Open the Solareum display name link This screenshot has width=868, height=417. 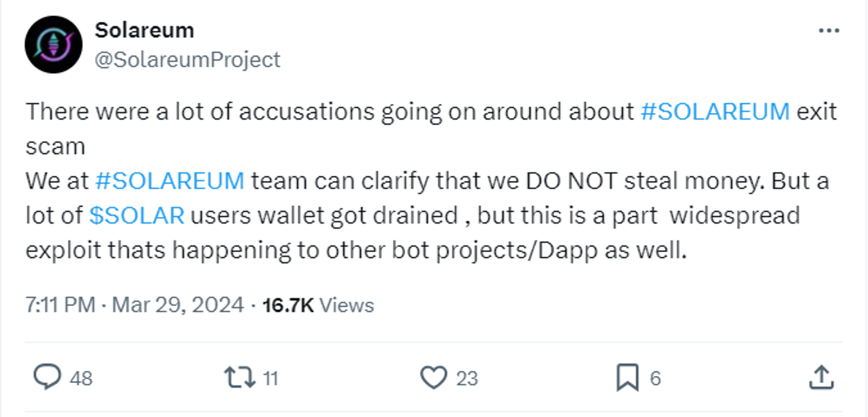point(144,30)
